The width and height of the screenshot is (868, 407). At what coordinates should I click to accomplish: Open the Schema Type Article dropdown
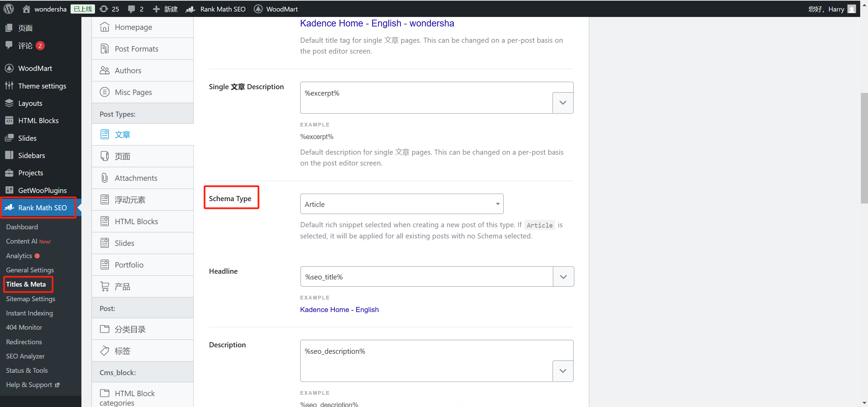[x=402, y=204]
